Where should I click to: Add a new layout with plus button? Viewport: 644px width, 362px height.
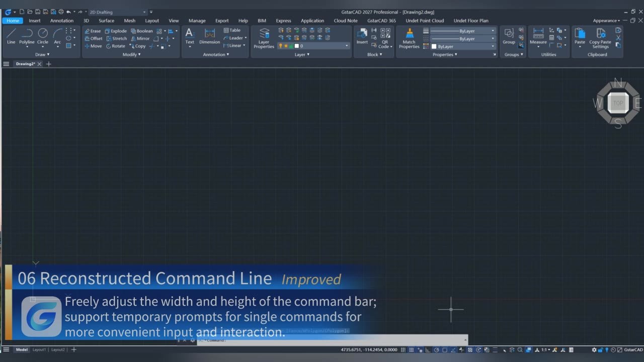click(74, 349)
